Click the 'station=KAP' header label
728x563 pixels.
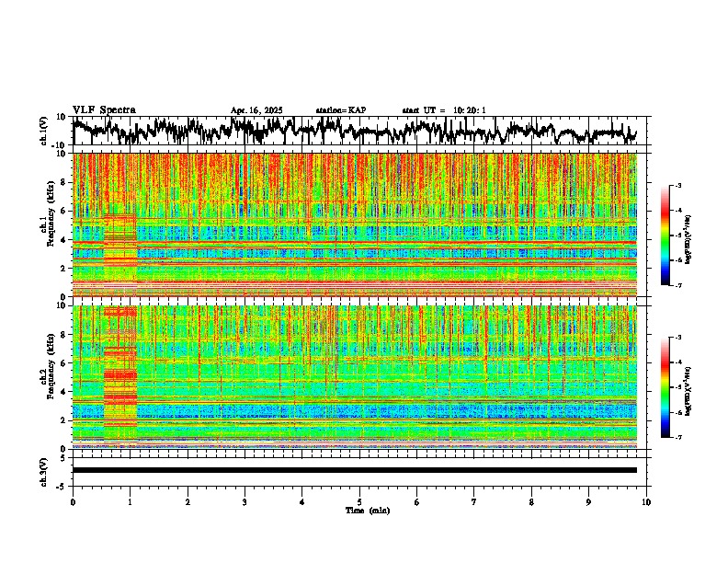tap(341, 110)
